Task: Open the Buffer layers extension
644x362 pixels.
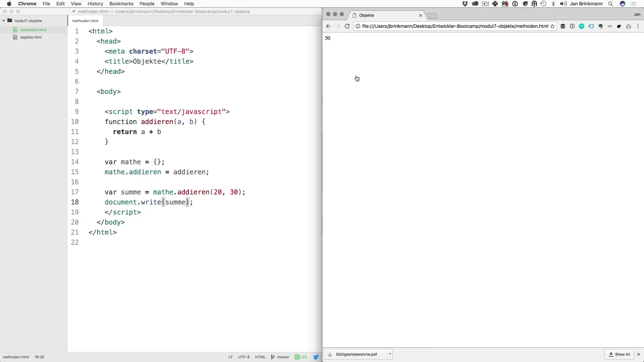Action: (563, 26)
